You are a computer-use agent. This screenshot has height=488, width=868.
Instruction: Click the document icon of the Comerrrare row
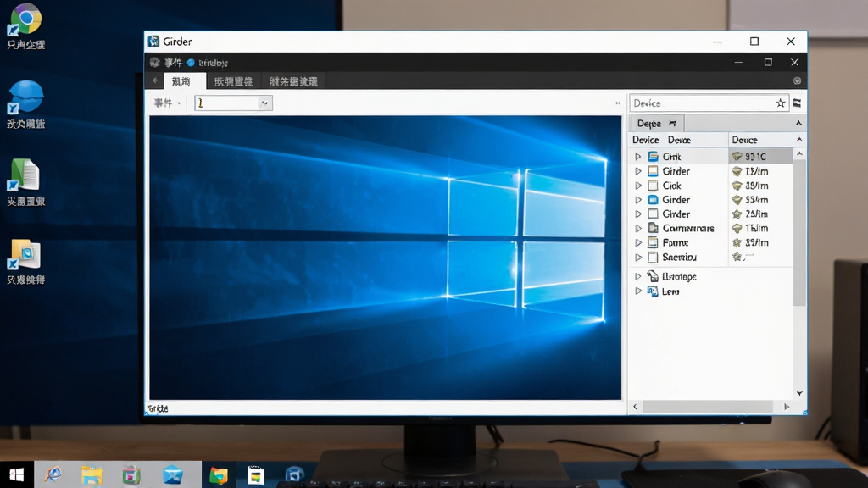click(x=654, y=228)
